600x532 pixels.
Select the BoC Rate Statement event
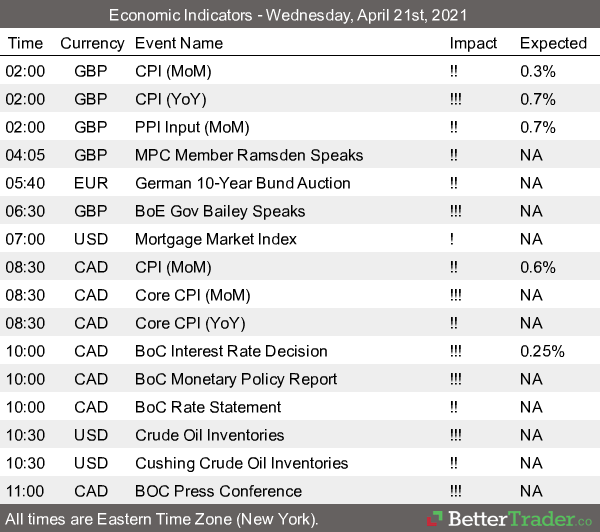pos(208,407)
